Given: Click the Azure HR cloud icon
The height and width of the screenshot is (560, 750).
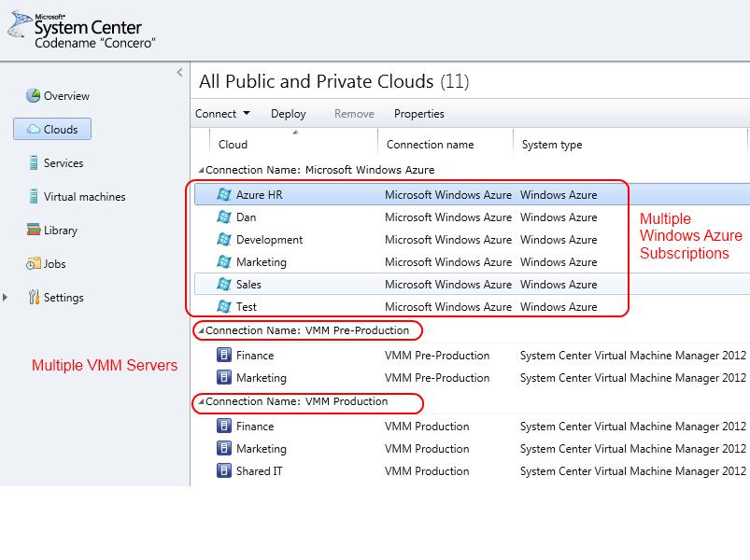Looking at the screenshot, I should pos(224,194).
